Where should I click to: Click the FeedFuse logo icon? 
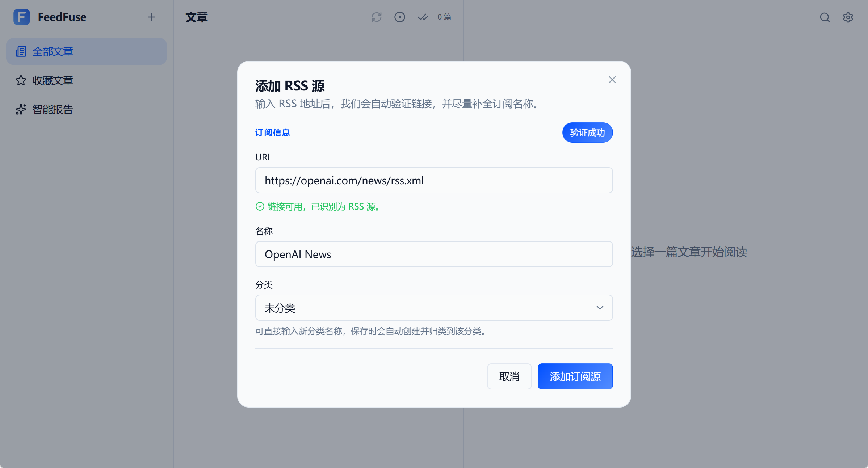[22, 17]
